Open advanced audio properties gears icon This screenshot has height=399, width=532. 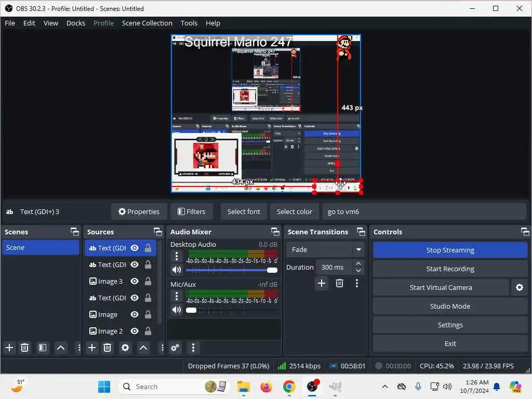click(x=175, y=348)
